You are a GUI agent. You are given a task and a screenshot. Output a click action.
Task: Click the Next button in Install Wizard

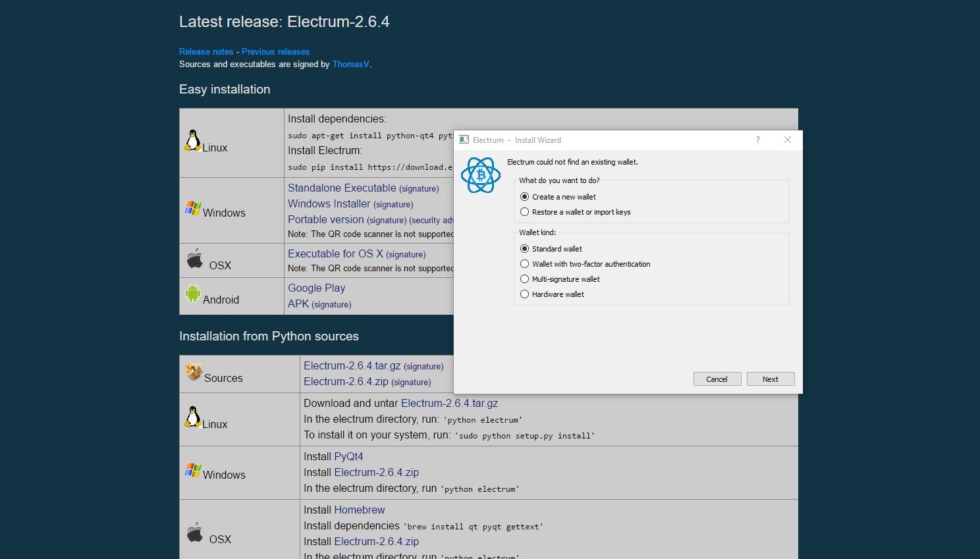771,379
